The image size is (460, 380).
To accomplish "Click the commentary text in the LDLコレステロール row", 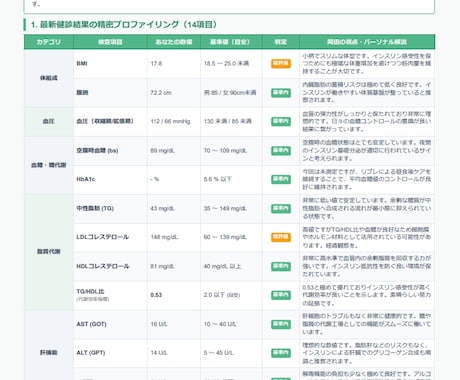I will [367, 237].
